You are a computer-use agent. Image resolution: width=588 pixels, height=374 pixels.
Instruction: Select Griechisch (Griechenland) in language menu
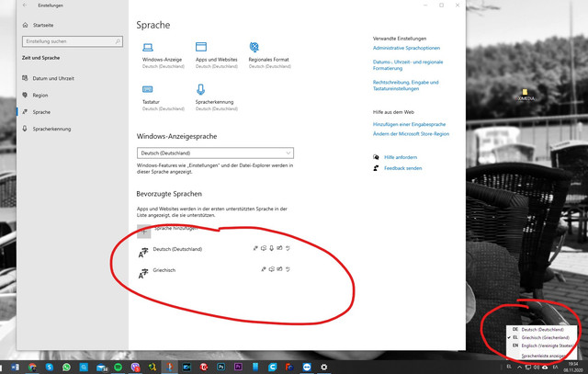pos(541,337)
